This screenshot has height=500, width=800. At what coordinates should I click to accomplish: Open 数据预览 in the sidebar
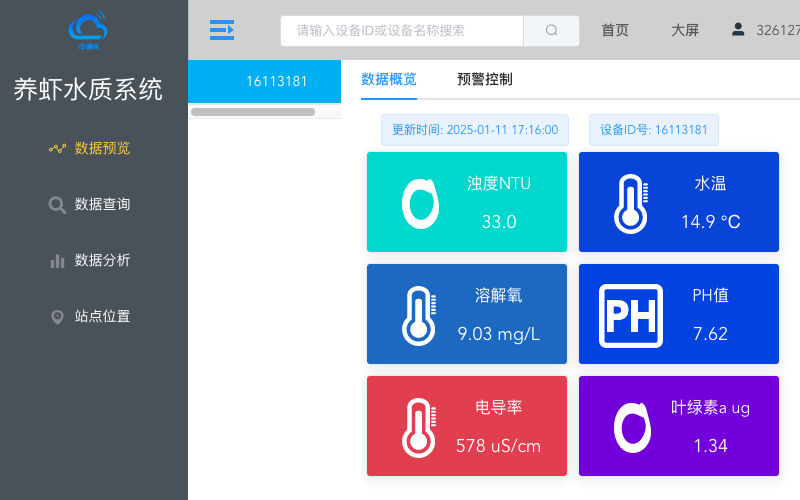click(102, 148)
